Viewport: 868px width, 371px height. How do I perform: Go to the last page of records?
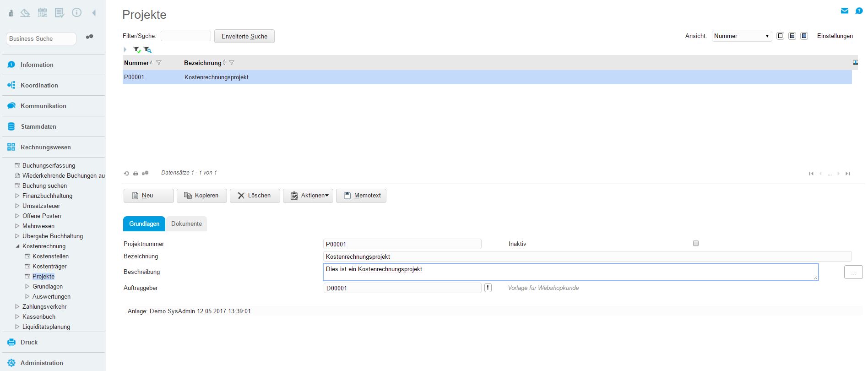[x=848, y=174]
